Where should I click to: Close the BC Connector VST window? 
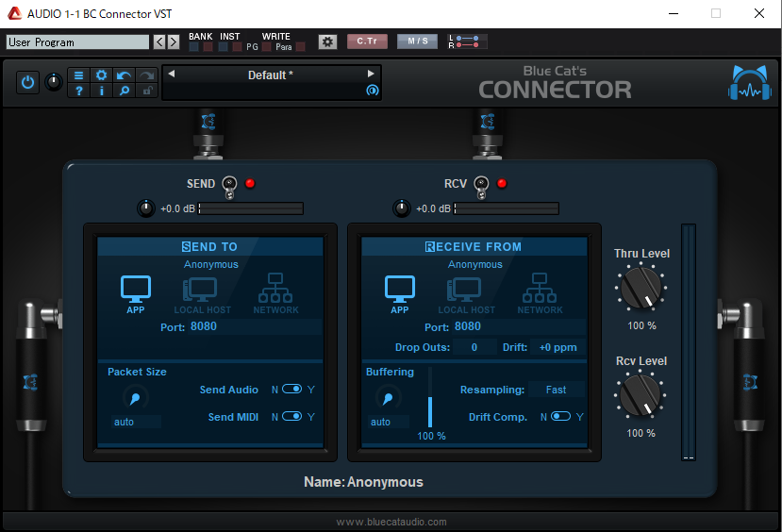(759, 13)
